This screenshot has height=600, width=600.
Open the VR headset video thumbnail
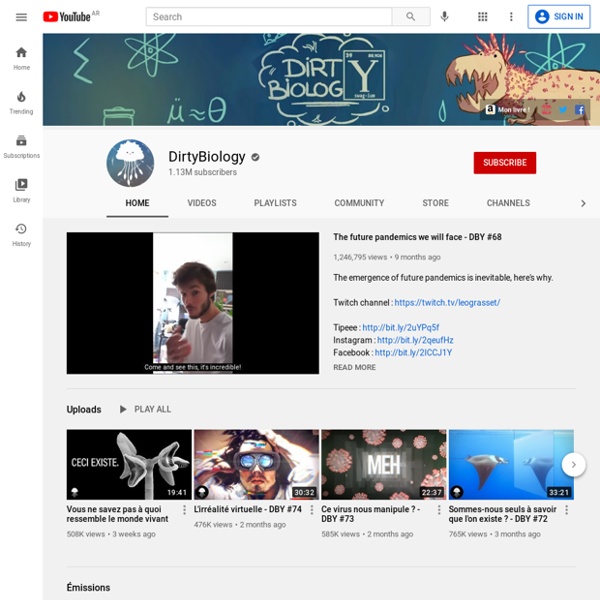(x=256, y=465)
